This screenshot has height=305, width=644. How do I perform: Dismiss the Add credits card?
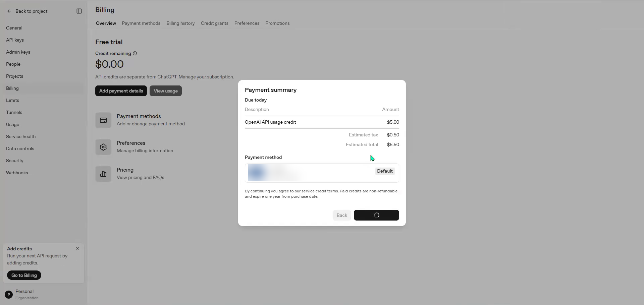tap(77, 248)
